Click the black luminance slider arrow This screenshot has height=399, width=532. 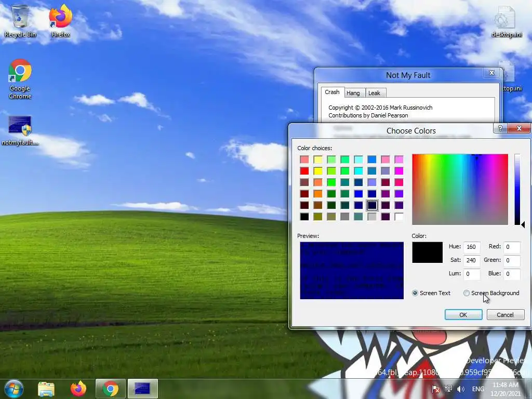click(x=523, y=224)
